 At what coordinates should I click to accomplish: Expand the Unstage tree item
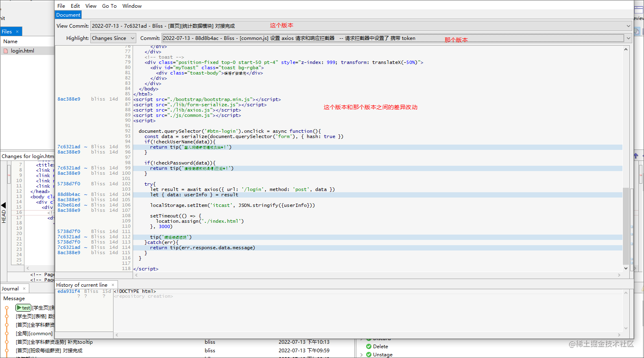(x=361, y=355)
